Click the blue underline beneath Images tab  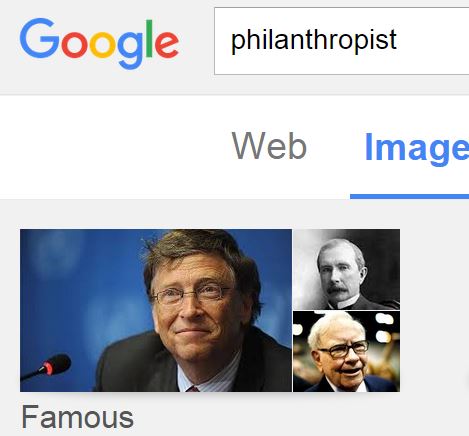pyautogui.click(x=409, y=197)
